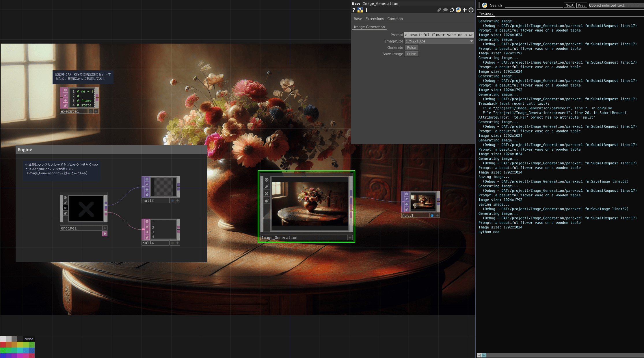
Task: Select the execute1 DAT node
Action: pos(79,100)
